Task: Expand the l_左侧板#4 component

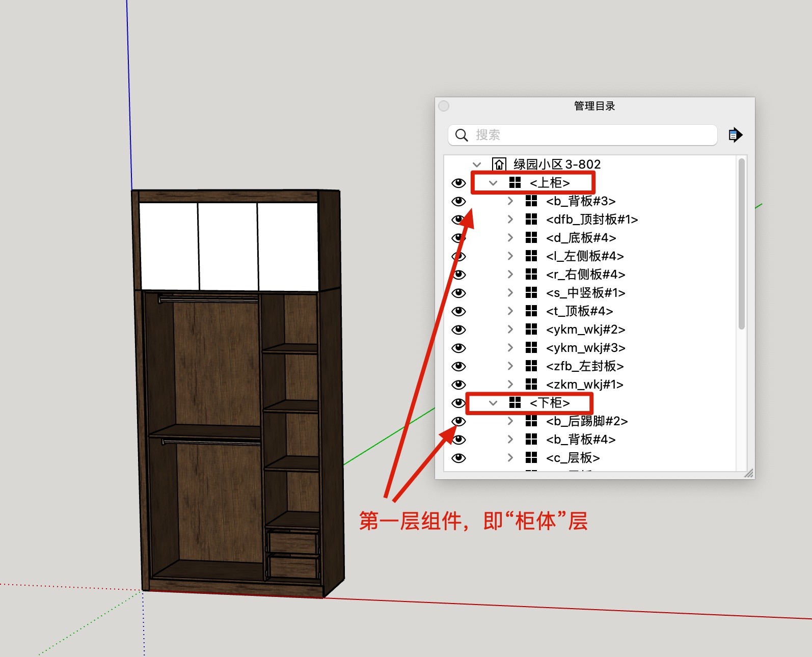Action: click(510, 256)
